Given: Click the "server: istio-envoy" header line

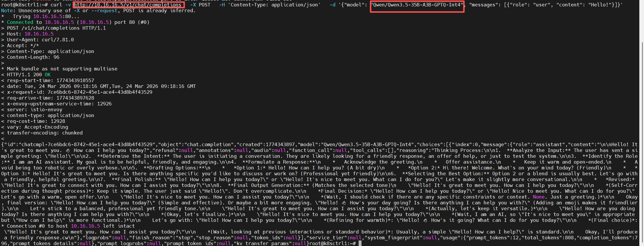Looking at the screenshot, I should (x=34, y=110).
